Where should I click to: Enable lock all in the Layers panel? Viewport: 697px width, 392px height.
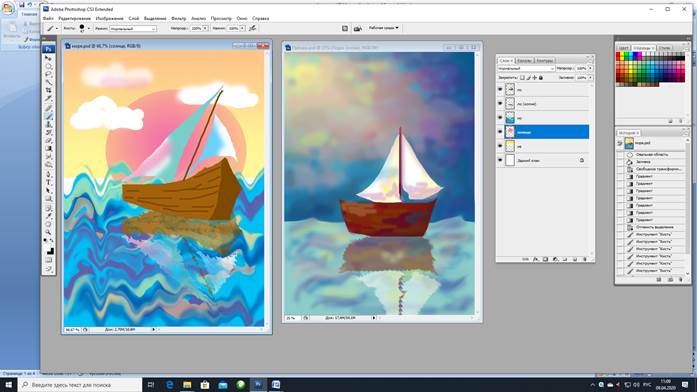[541, 78]
